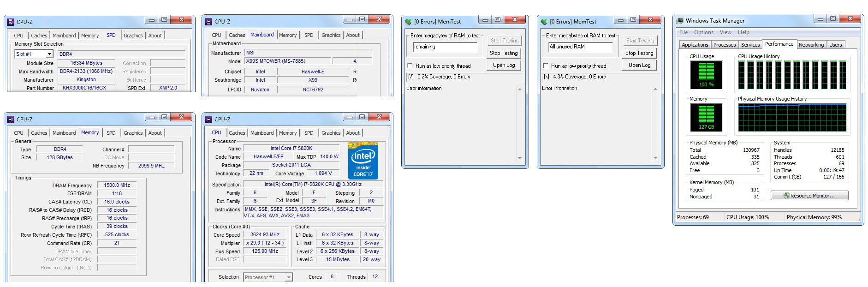The width and height of the screenshot is (868, 287).
Task: Open the Memory tab in the Intel Core i7 CPU window
Action: click(288, 133)
